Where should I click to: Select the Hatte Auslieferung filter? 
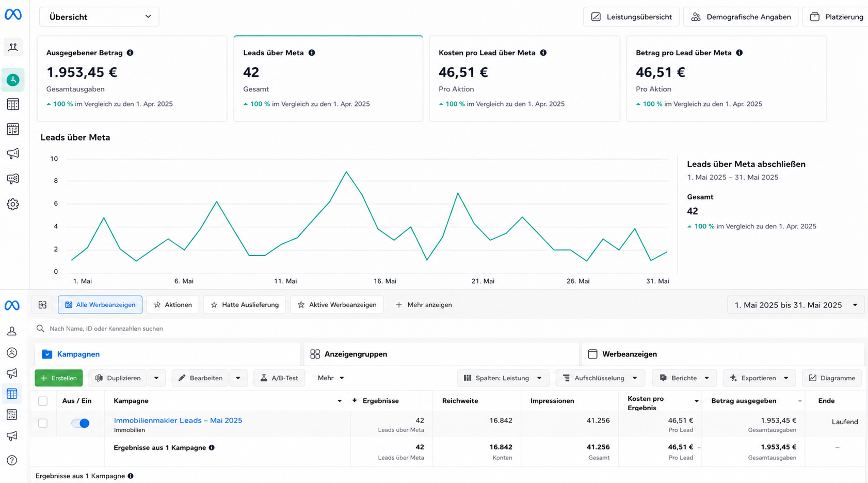[x=245, y=305]
